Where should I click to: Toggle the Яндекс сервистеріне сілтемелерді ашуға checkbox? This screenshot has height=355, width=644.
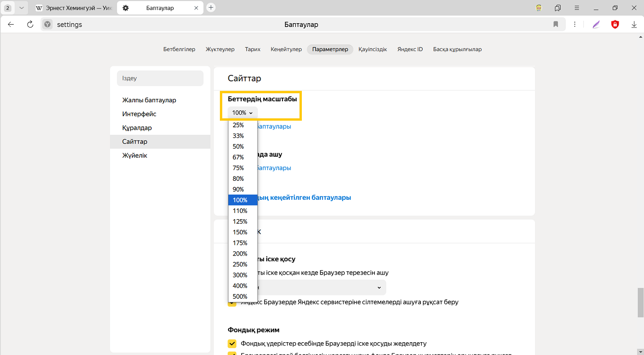[232, 303]
